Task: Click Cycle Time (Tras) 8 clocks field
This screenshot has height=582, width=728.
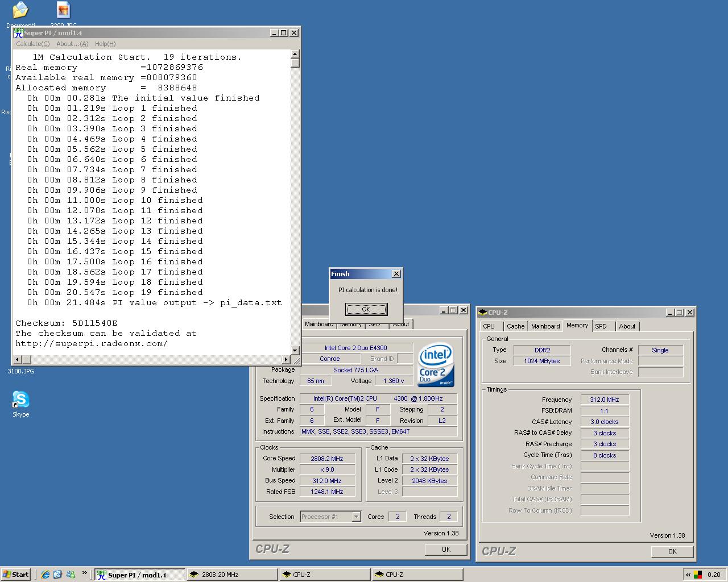Action: click(x=605, y=455)
